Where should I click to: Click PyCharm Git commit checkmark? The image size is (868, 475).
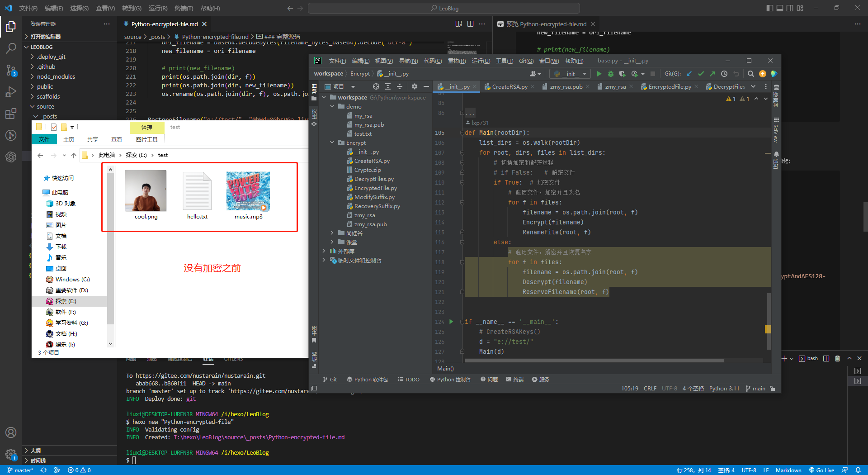pos(701,74)
